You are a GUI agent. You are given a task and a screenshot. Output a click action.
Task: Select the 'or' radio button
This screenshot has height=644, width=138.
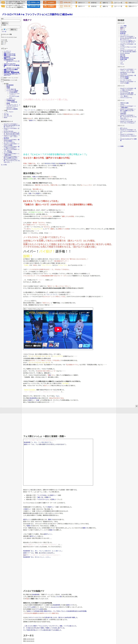(x=8, y=29)
